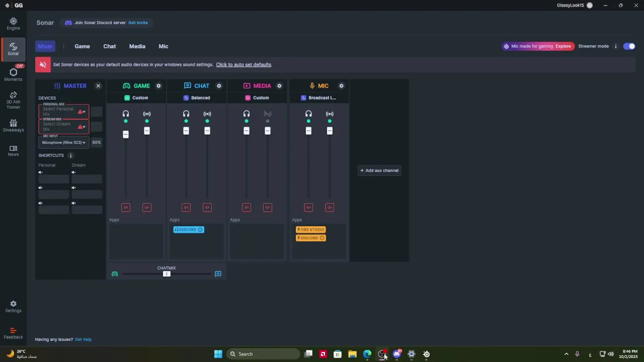Open MIC Broadcast preset selector
The height and width of the screenshot is (362, 644).
click(x=318, y=98)
